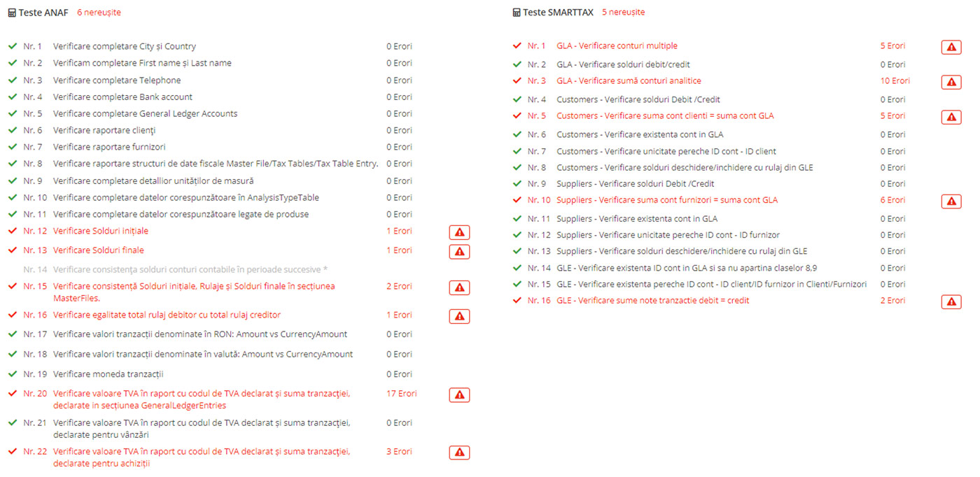Open warning for GLE sume note tranzactie
This screenshot has width=980, height=477.
pyautogui.click(x=951, y=301)
